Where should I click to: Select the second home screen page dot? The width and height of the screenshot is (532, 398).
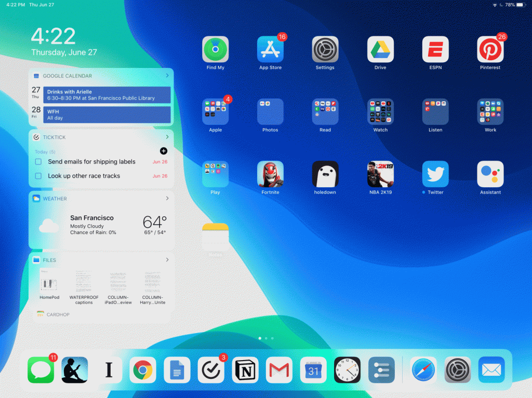click(x=265, y=338)
